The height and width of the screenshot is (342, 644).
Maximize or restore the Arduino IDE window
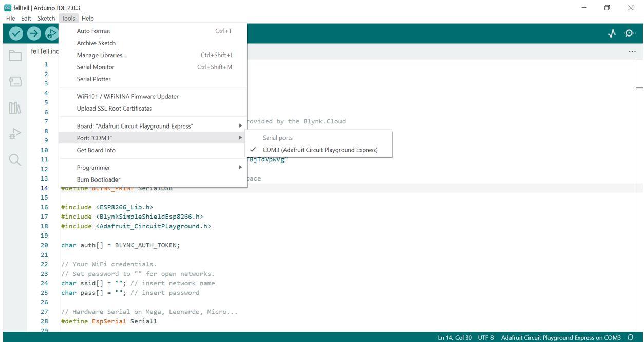pyautogui.click(x=607, y=8)
